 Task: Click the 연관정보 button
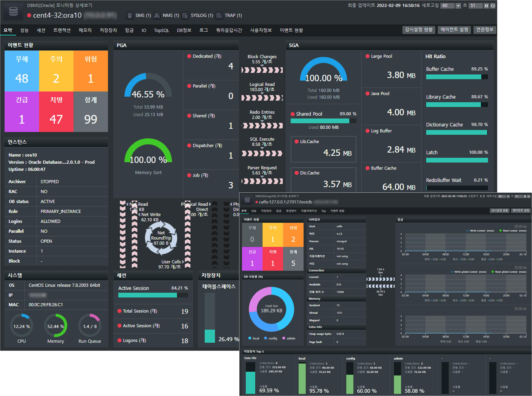(484, 30)
